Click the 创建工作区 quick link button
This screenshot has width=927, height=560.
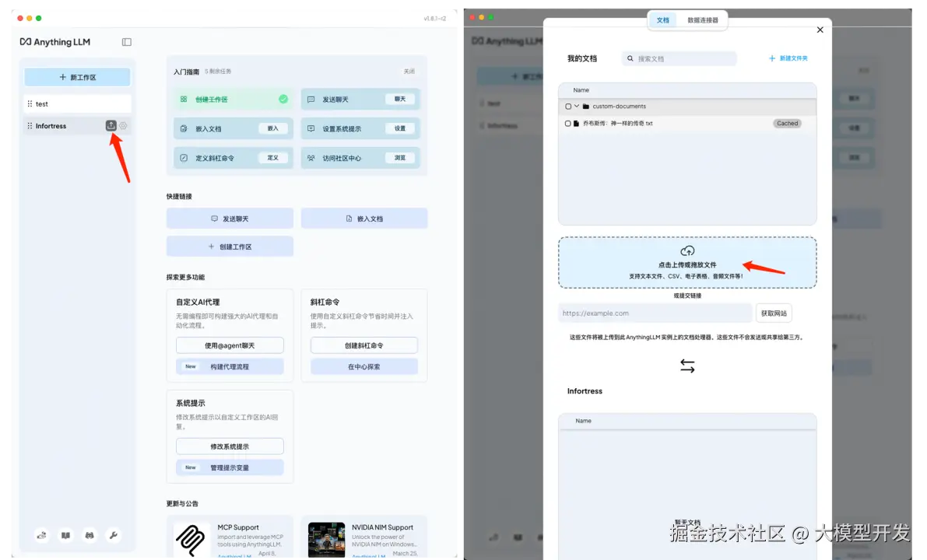tap(230, 247)
